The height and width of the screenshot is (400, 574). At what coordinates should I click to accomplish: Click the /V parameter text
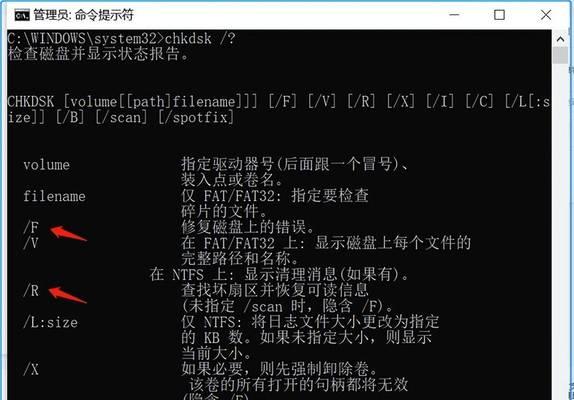[31, 243]
